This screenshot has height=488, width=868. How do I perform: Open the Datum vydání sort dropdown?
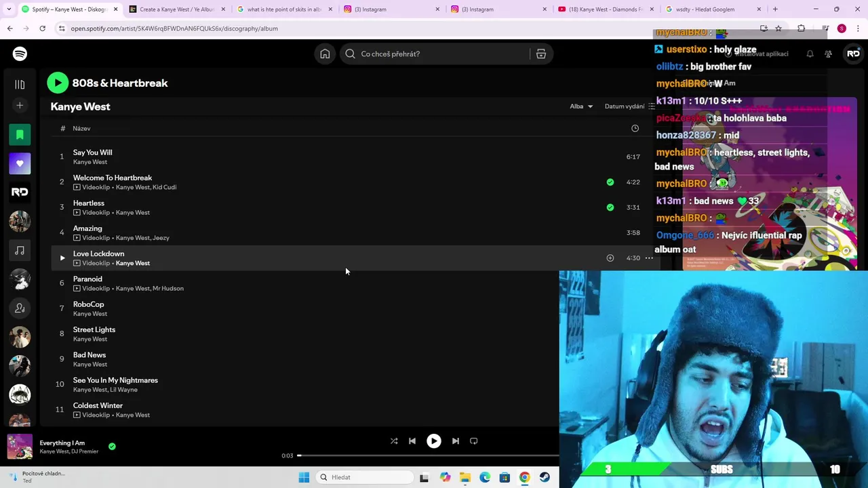(630, 106)
